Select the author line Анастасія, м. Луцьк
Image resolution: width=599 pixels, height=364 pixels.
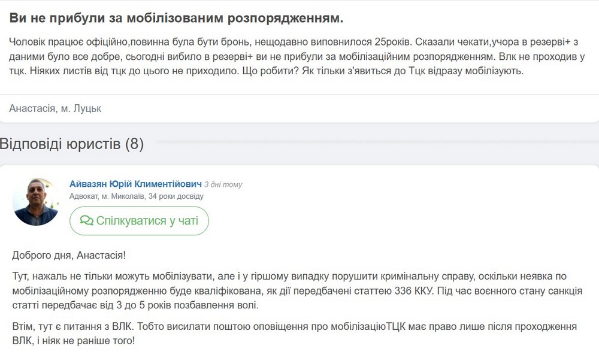click(55, 108)
